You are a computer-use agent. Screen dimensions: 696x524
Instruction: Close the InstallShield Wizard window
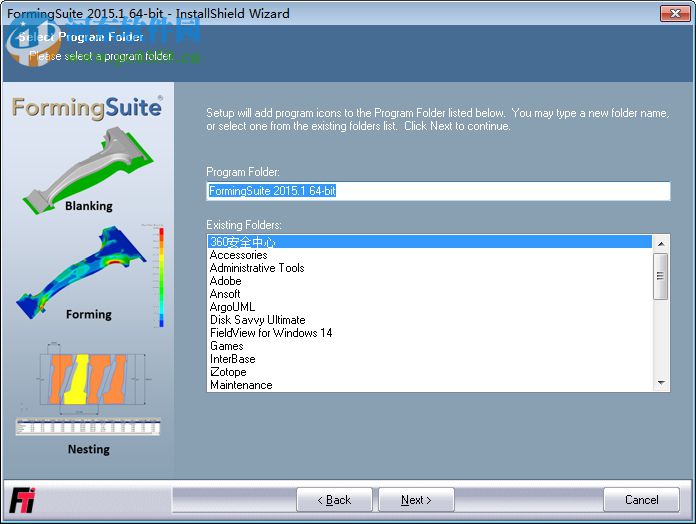675,13
